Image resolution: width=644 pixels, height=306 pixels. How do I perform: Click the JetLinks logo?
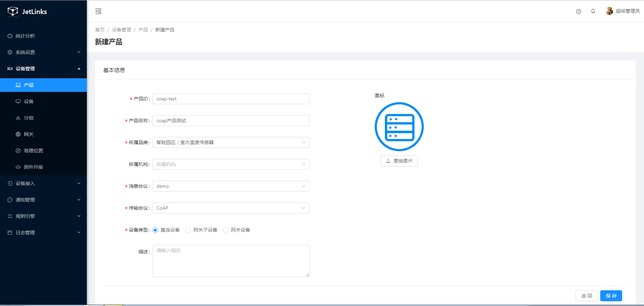coord(27,12)
